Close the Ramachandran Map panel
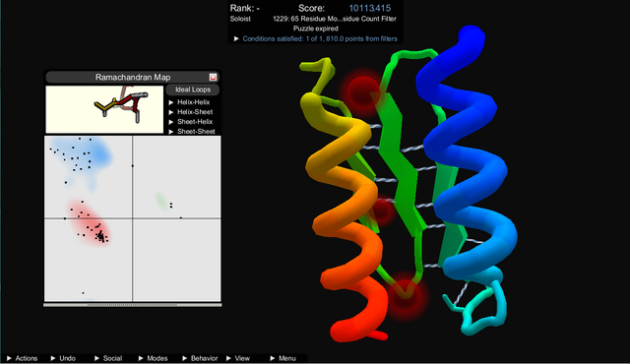 click(213, 77)
